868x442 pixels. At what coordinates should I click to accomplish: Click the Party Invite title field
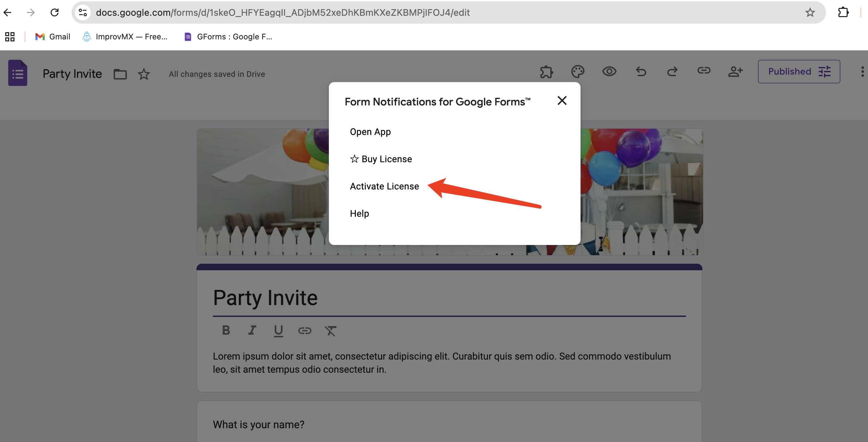click(449, 298)
